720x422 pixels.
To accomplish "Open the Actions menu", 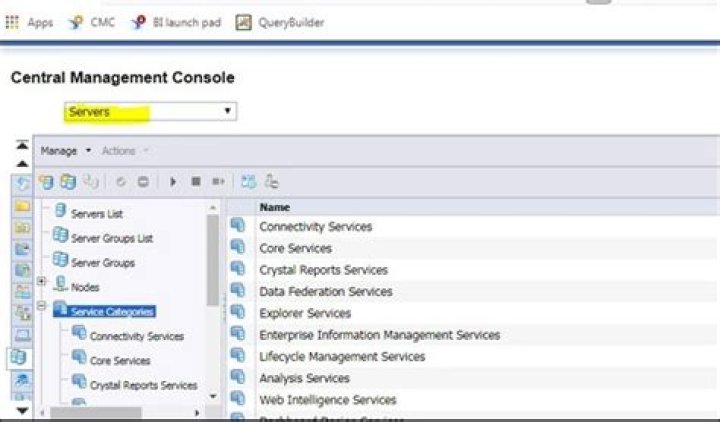I will (x=125, y=151).
